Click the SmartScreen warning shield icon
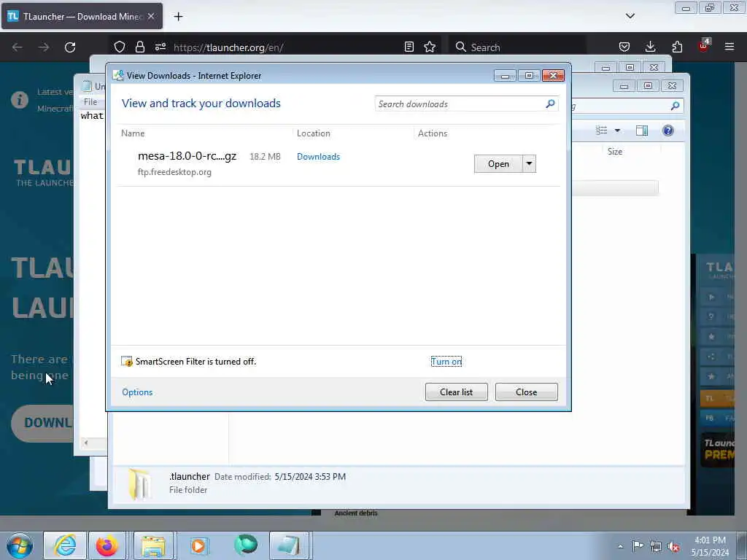 coord(127,362)
